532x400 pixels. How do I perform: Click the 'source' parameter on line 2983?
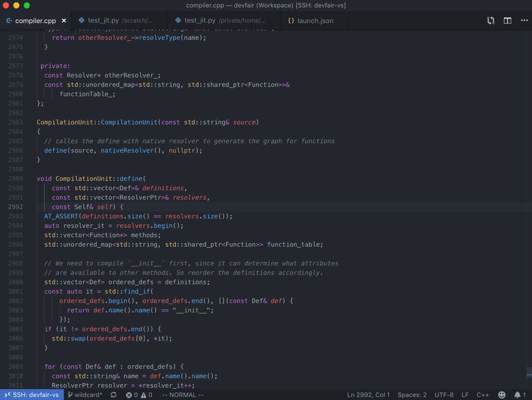point(244,122)
